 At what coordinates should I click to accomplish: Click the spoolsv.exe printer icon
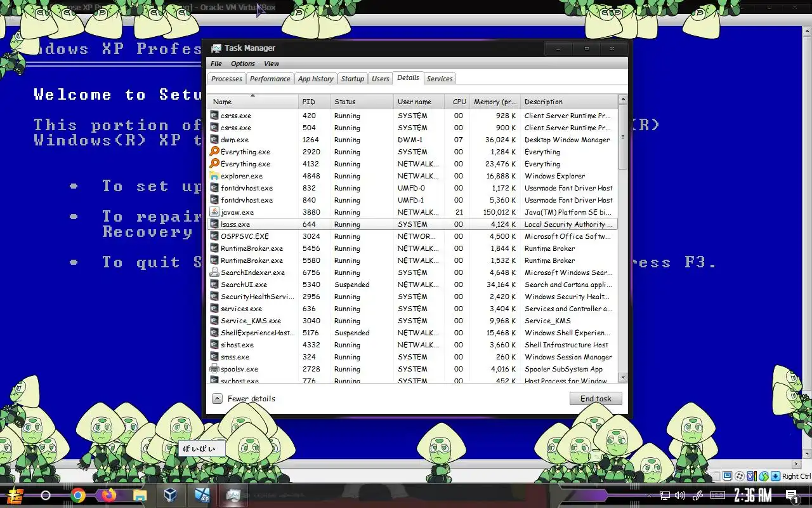point(214,369)
